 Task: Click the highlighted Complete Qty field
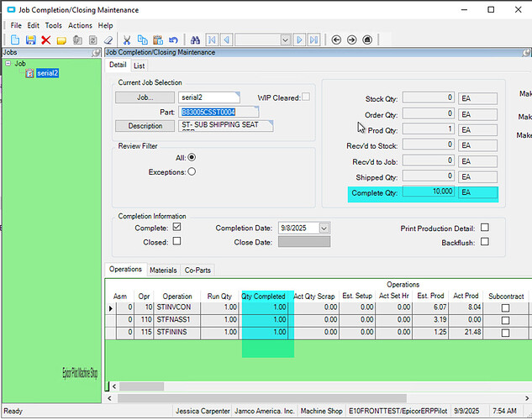[x=429, y=192]
